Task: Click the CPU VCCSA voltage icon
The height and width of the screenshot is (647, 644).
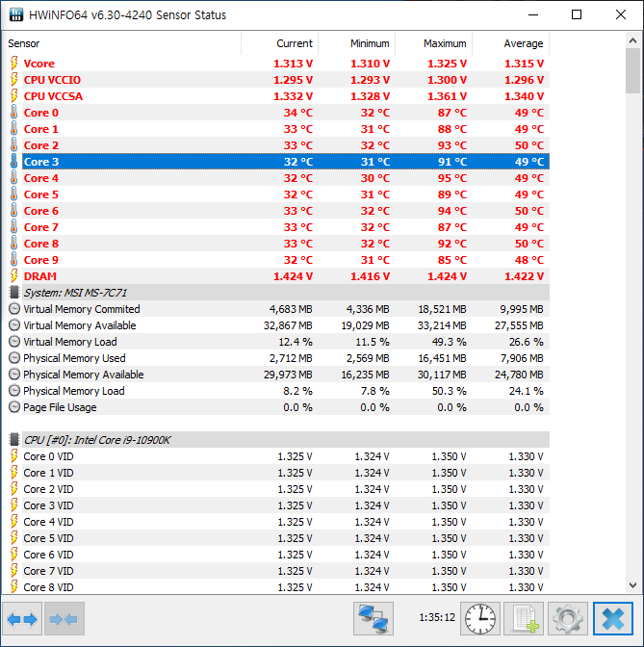Action: tap(14, 96)
